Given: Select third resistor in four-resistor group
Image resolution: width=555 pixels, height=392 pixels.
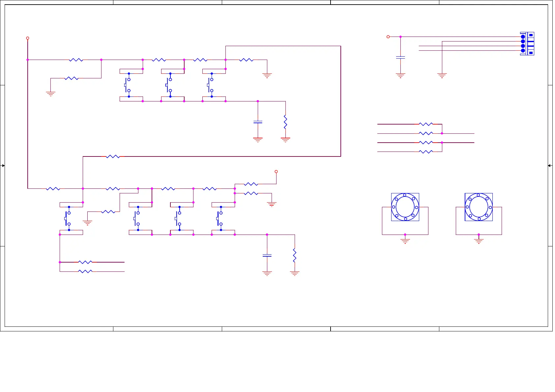Looking at the screenshot, I should point(426,143).
